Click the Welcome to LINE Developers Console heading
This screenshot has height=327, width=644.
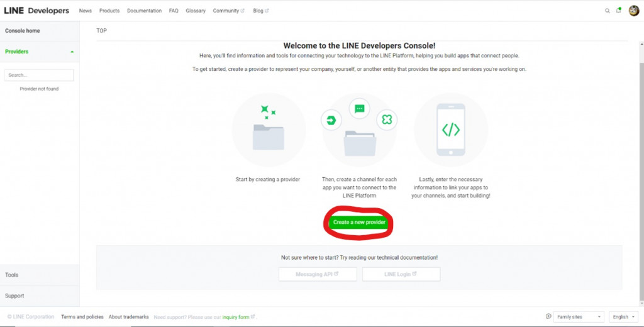pyautogui.click(x=359, y=46)
